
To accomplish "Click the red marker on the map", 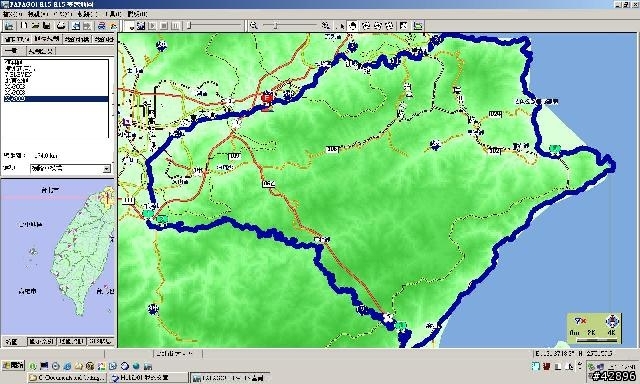I will [x=267, y=98].
